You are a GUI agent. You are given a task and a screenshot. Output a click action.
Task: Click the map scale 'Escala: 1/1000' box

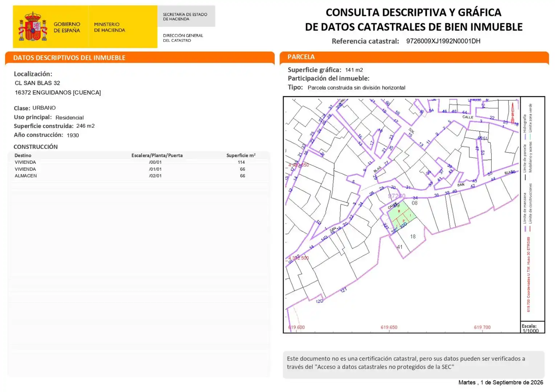pos(532,327)
